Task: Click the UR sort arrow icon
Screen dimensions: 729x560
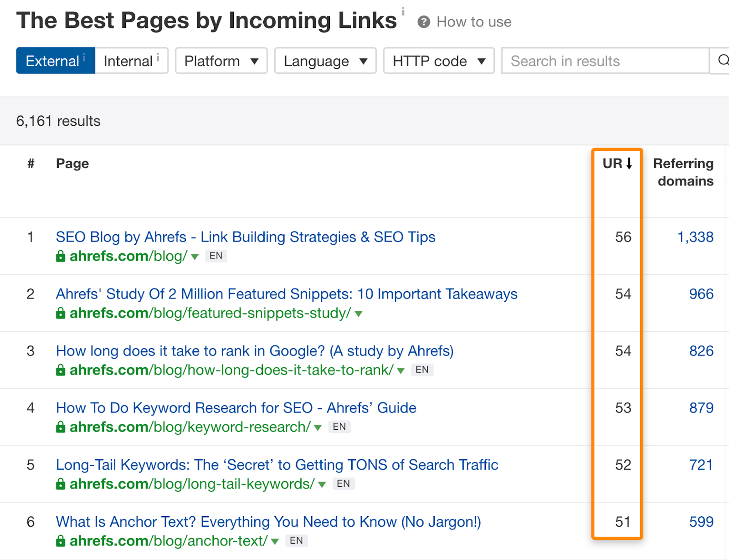Action: pyautogui.click(x=629, y=163)
